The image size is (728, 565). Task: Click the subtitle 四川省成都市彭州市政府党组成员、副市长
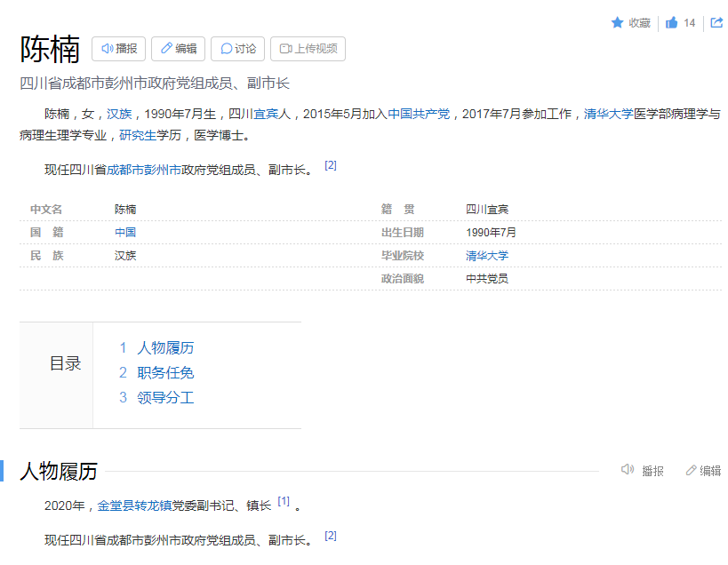coord(155,84)
